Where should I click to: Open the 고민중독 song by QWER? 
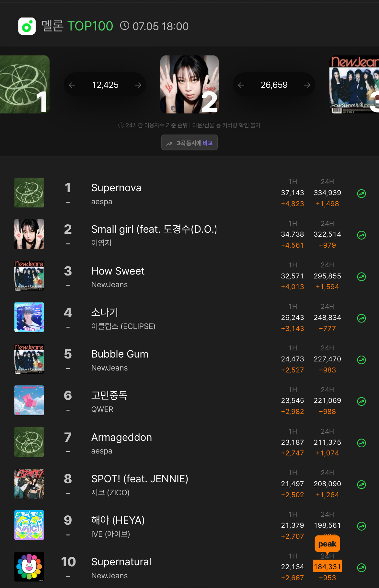pos(109,395)
